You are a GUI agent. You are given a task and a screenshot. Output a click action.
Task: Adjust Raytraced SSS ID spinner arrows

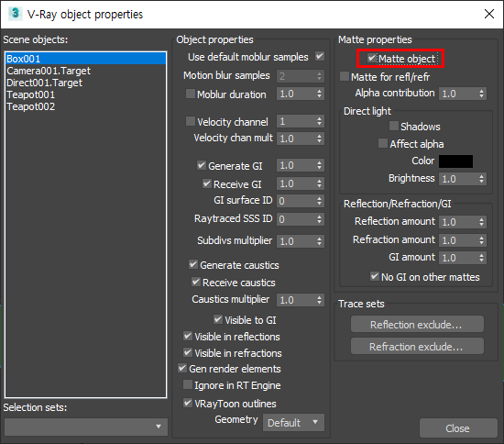319,219
